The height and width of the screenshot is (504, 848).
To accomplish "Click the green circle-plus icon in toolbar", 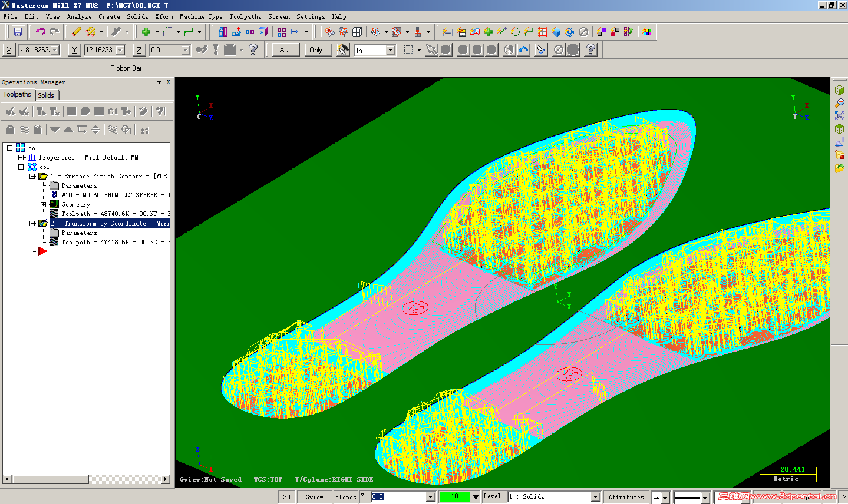I will [488, 32].
